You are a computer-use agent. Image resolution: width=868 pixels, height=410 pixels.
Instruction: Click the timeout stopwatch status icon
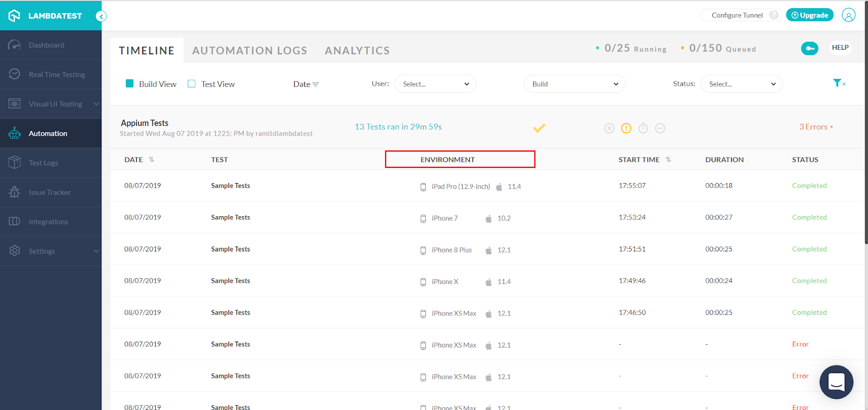click(643, 128)
